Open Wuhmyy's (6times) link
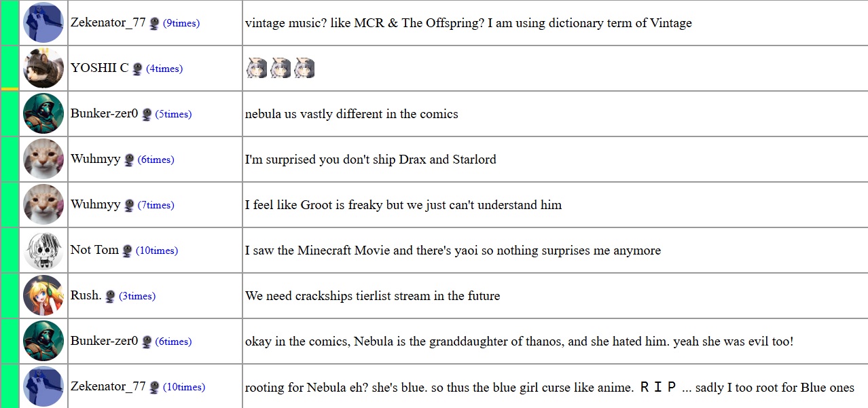The width and height of the screenshot is (868, 408). 156,160
